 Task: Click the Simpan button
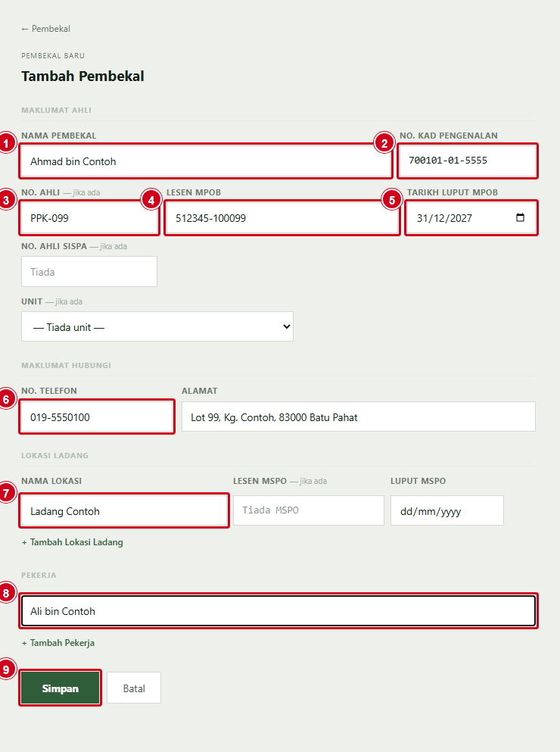click(x=60, y=688)
